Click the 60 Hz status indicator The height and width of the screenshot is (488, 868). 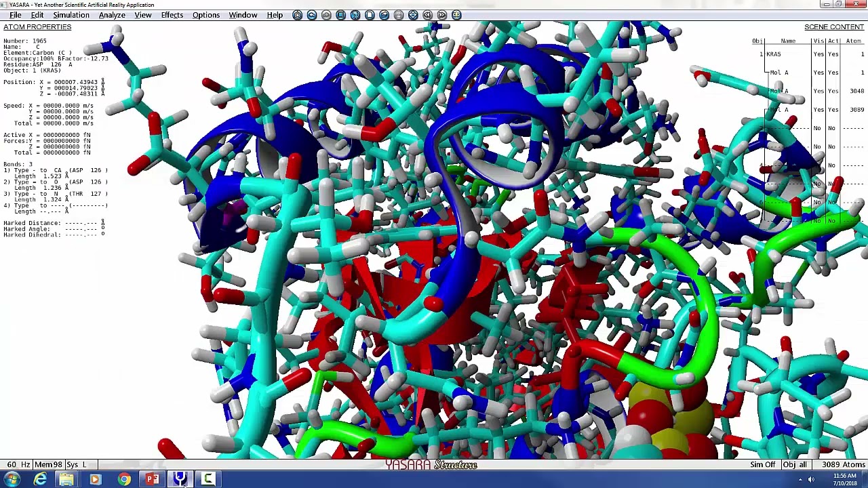(x=19, y=465)
